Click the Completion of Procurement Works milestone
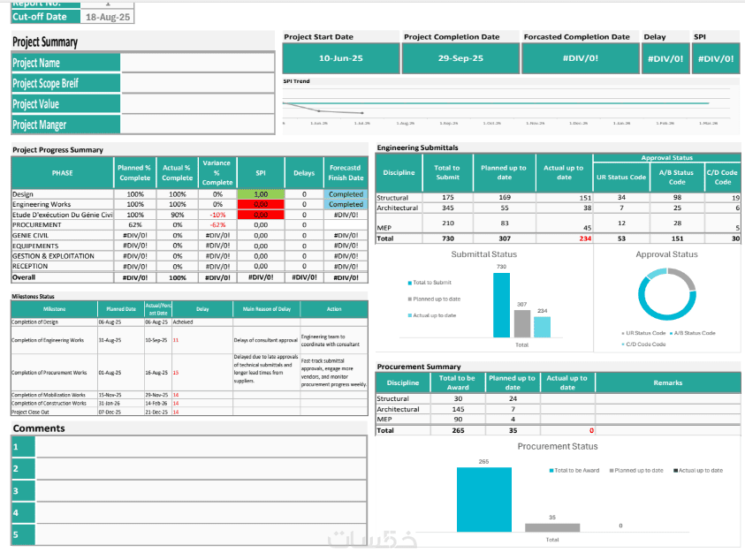 pos(54,373)
